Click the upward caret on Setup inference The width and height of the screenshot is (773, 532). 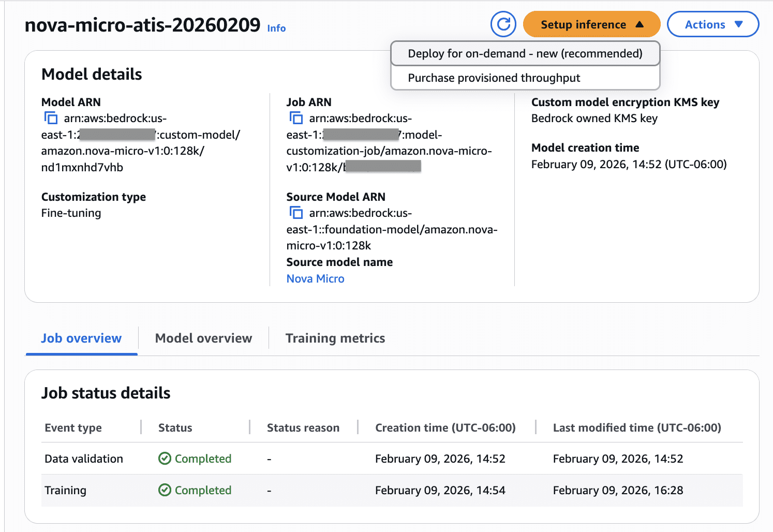click(x=638, y=24)
